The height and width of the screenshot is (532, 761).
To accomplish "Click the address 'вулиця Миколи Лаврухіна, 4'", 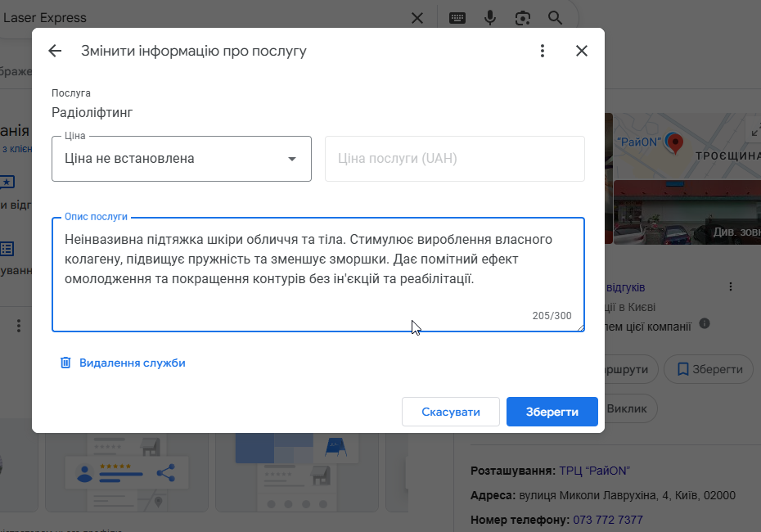I will point(594,495).
